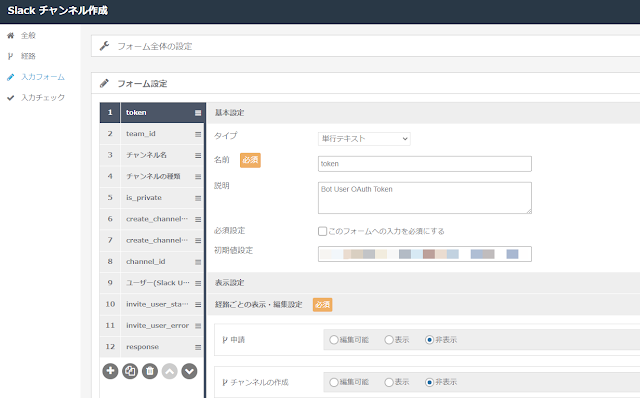
Task: Delete selected field with trash icon
Action: tap(150, 371)
